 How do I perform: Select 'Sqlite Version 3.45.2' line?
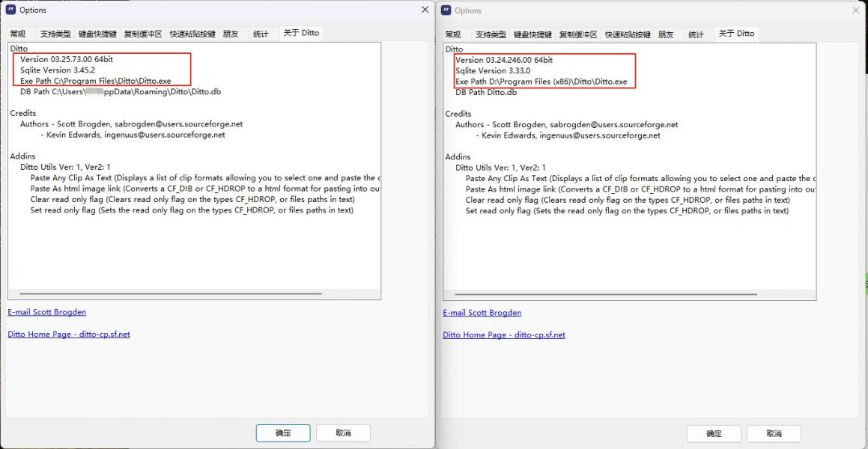58,70
